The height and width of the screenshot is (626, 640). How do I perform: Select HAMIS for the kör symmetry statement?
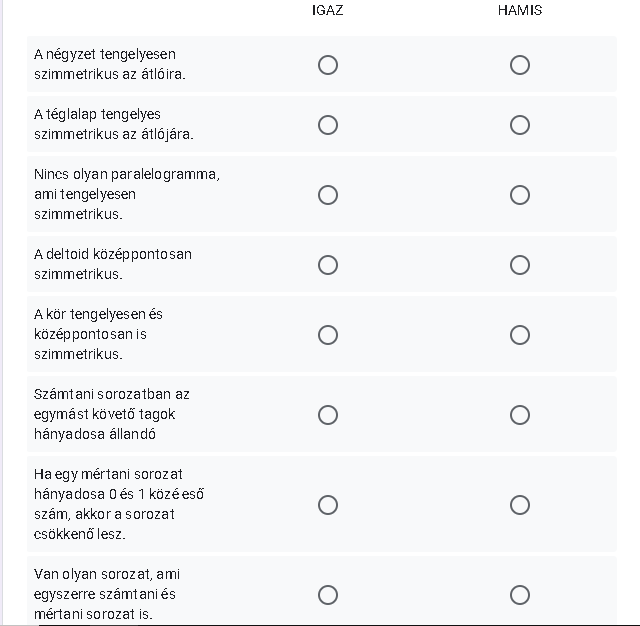tap(520, 335)
